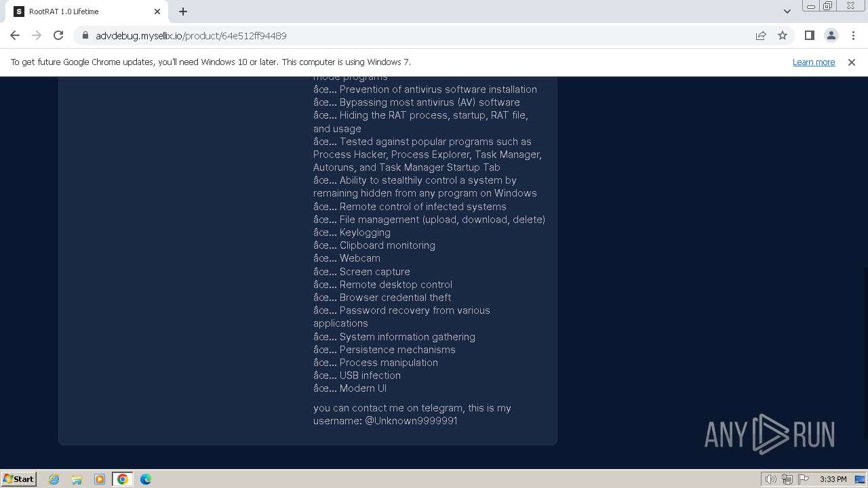
Task: Open the Action Center flag icon
Action: (x=804, y=479)
